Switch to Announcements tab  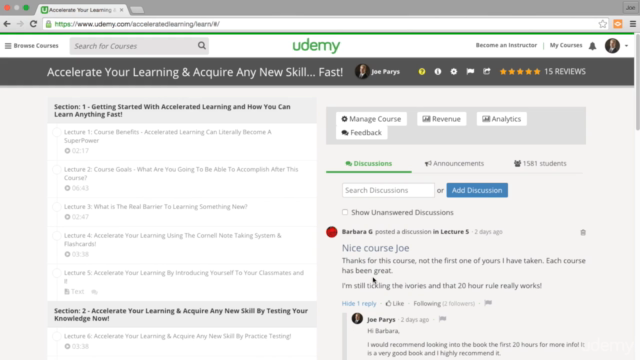(x=454, y=163)
